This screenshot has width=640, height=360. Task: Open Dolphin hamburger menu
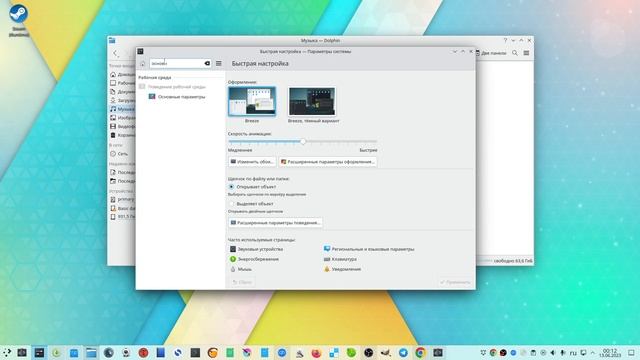(526, 53)
